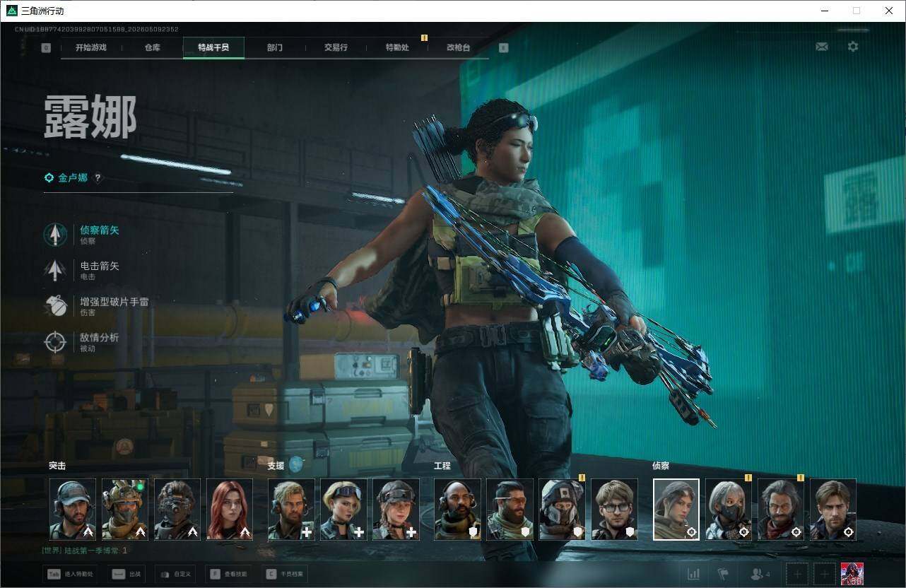
Task: Switch to the 开始游戏 tab
Action: (x=91, y=47)
